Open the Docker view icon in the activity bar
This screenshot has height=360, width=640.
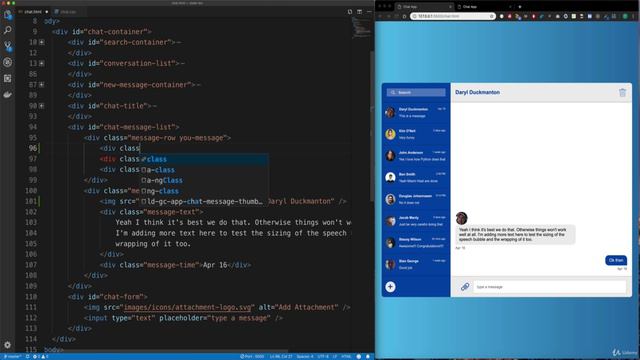tap(7, 94)
